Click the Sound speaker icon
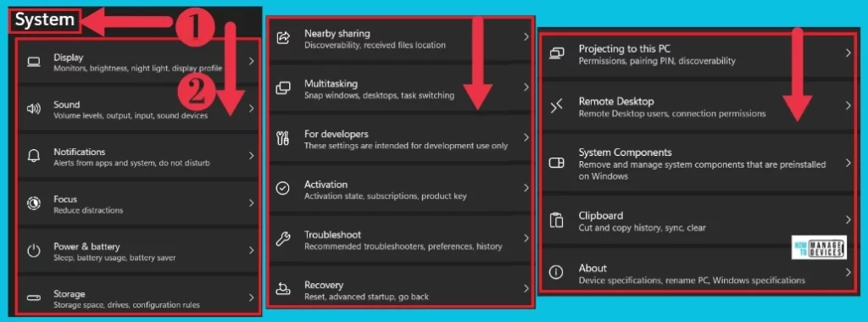 point(33,109)
